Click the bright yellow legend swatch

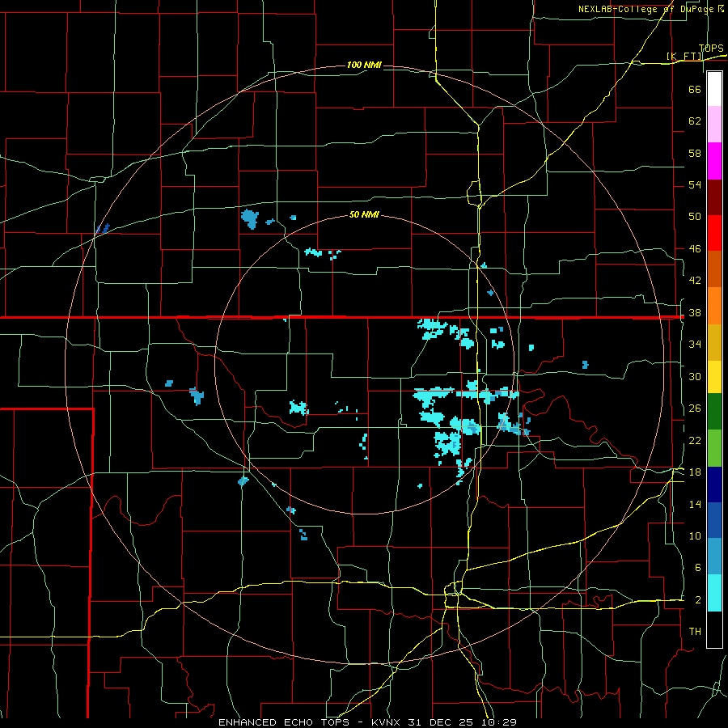click(714, 377)
